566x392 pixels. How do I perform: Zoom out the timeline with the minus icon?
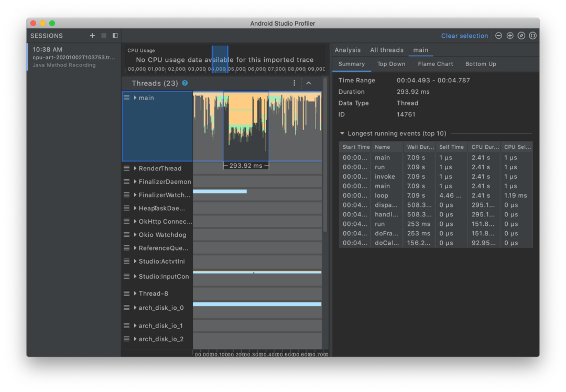(498, 36)
